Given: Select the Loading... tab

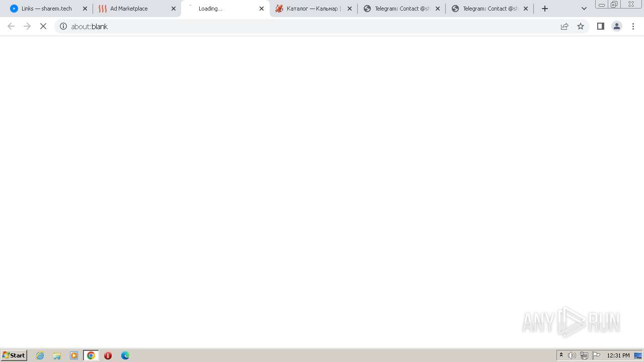Looking at the screenshot, I should pos(225,9).
